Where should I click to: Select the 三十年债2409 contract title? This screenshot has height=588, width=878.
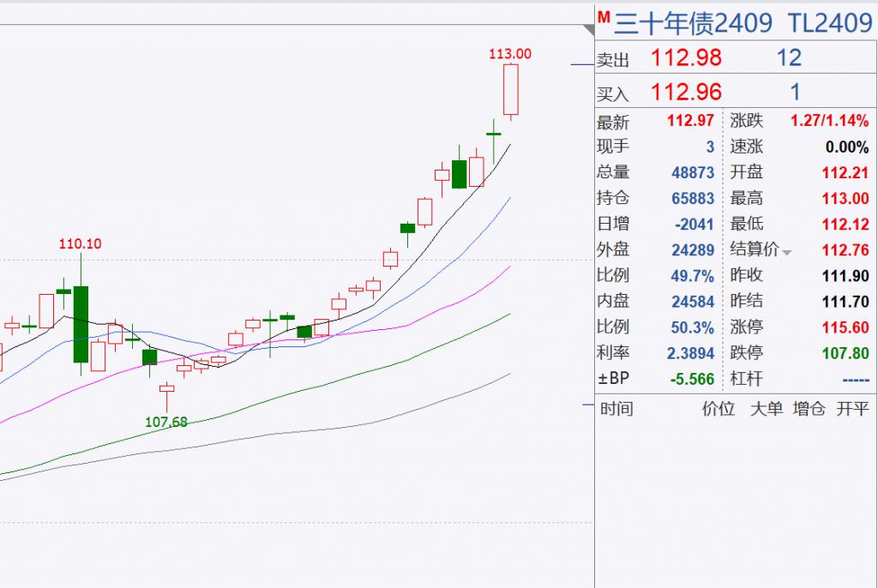tap(693, 23)
